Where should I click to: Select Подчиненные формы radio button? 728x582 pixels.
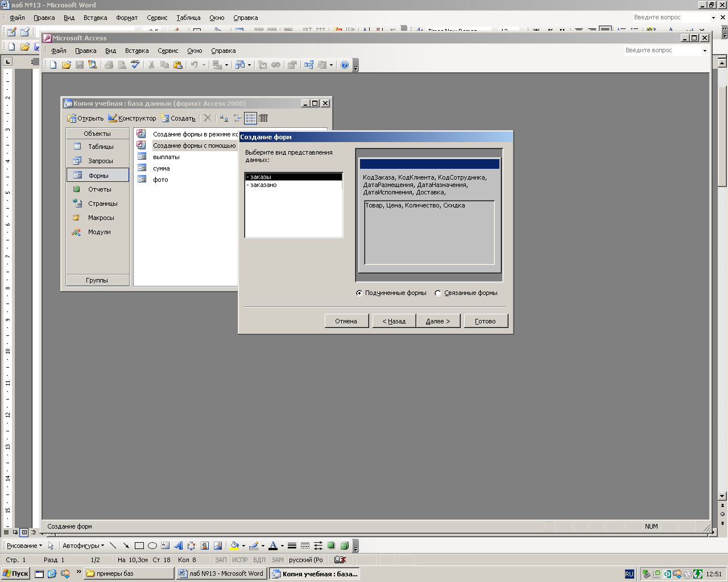click(x=359, y=293)
